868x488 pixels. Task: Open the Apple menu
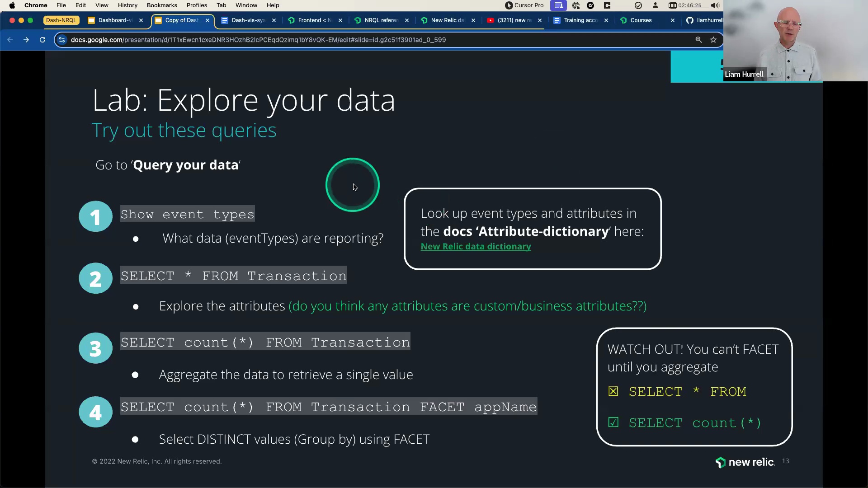(12, 5)
